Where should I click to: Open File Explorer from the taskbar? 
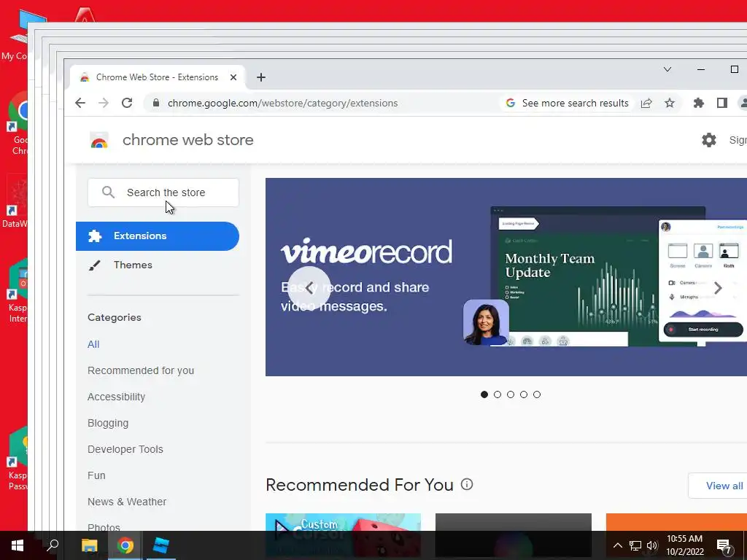click(89, 545)
